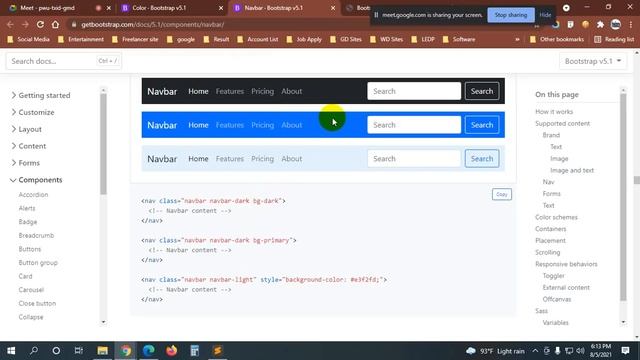Click the taskbar search magnifier
Screen dimensions: 640x360
(x=34, y=351)
